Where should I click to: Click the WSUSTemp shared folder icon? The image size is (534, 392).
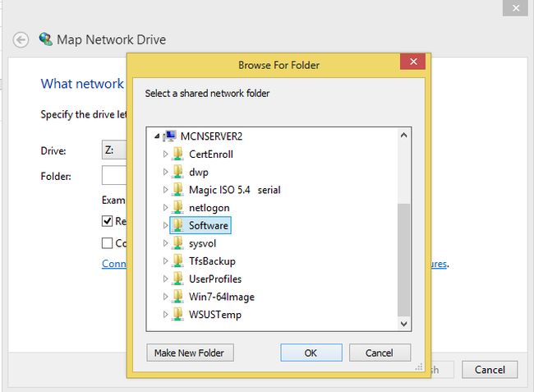coord(177,314)
